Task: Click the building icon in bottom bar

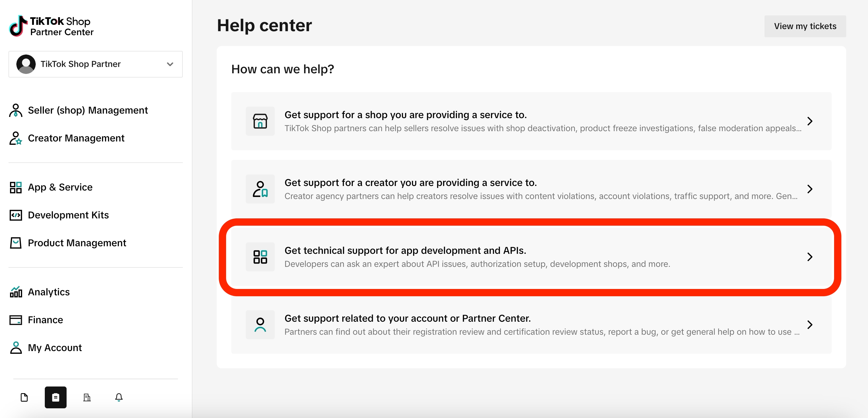Action: [87, 397]
